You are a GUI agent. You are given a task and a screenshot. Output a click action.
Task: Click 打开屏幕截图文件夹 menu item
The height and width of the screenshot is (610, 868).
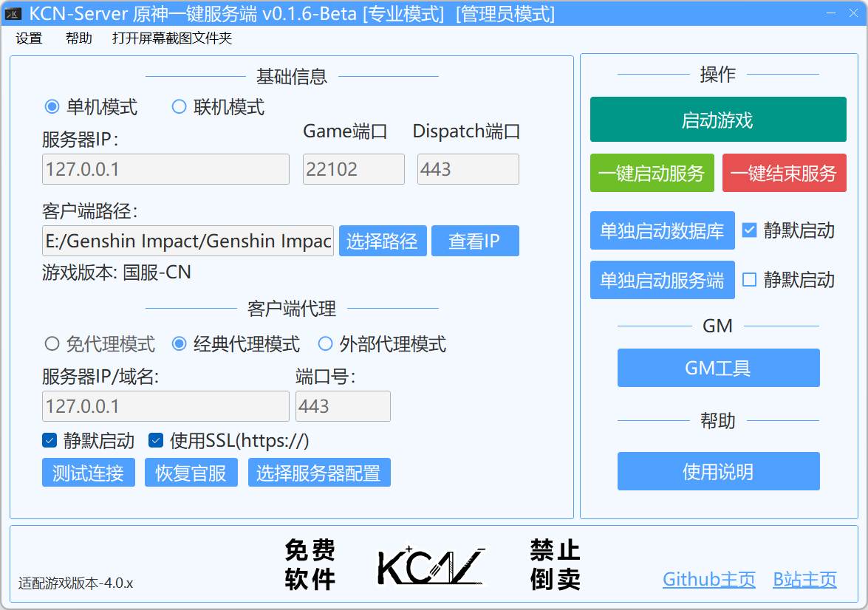pos(172,38)
